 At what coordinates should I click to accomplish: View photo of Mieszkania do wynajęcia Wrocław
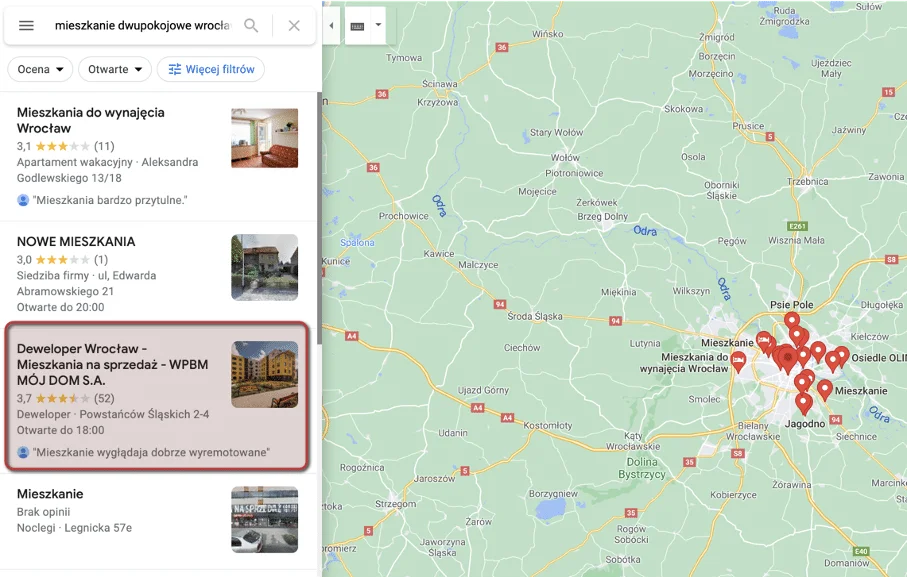coord(265,138)
